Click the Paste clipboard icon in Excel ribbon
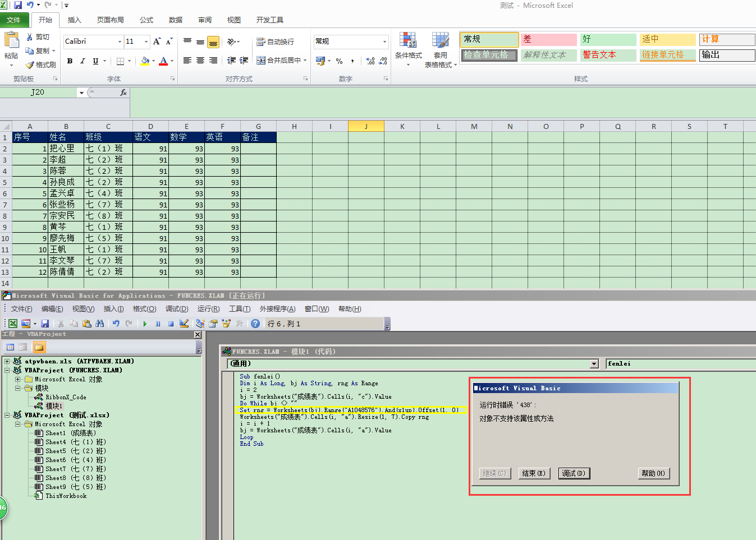This screenshot has width=756, height=540. pos(11,40)
